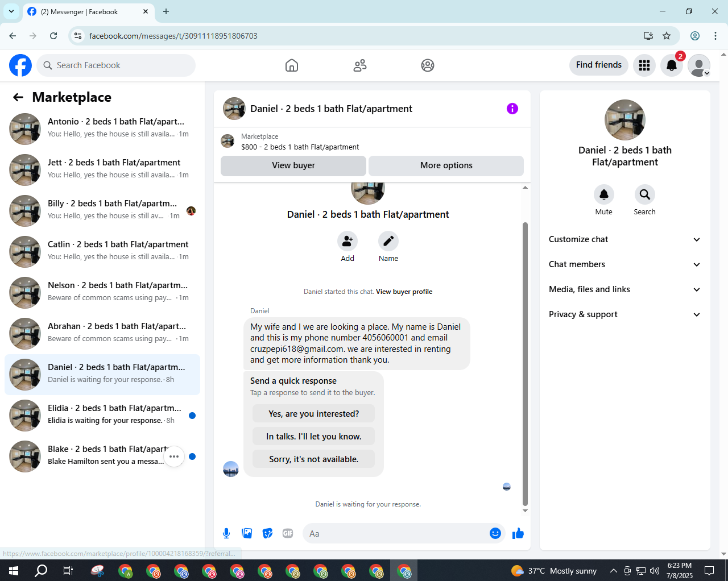728x581 pixels.
Task: Bookmark this page with star icon
Action: pyautogui.click(x=667, y=36)
